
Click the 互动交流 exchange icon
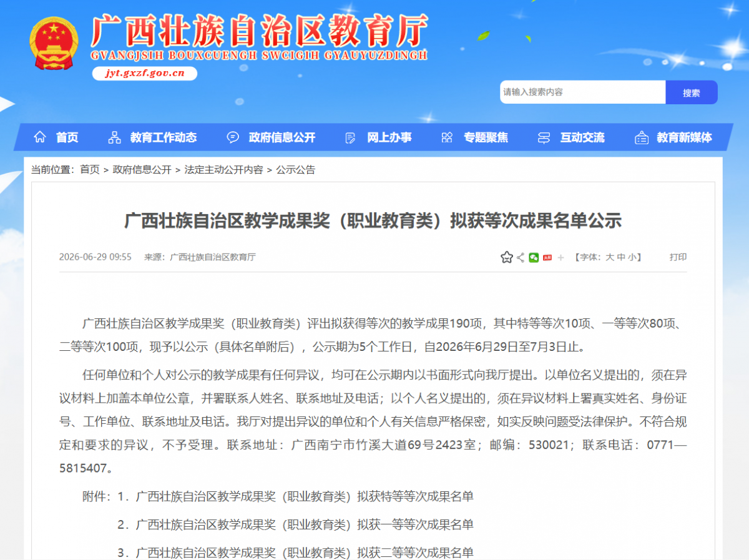[x=544, y=137]
